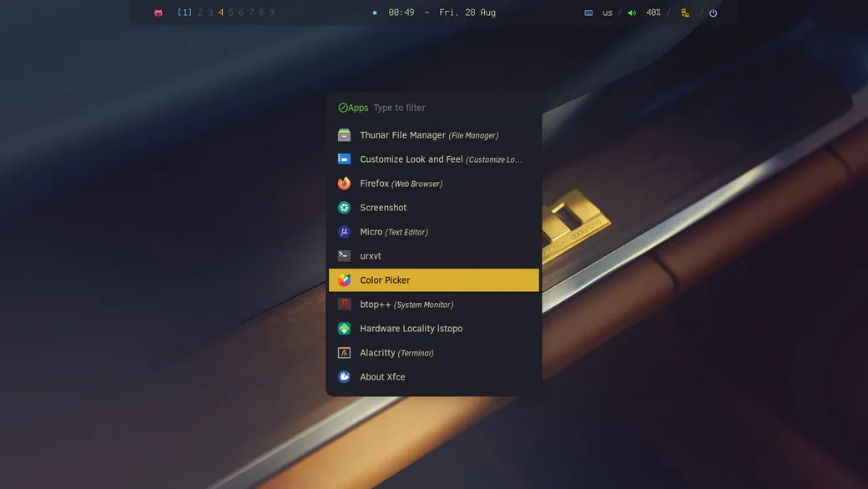Click the Screenshot app icon
Image resolution: width=868 pixels, height=489 pixels.
click(x=345, y=208)
